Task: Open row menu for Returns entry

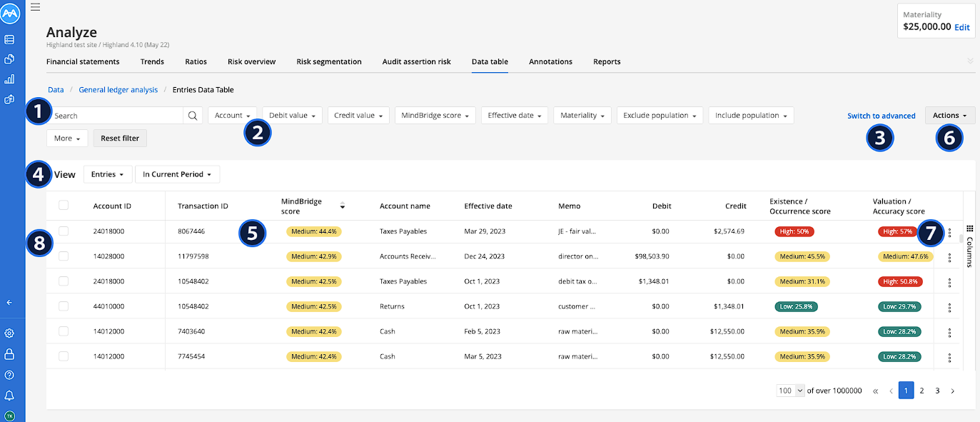Action: coord(949,308)
